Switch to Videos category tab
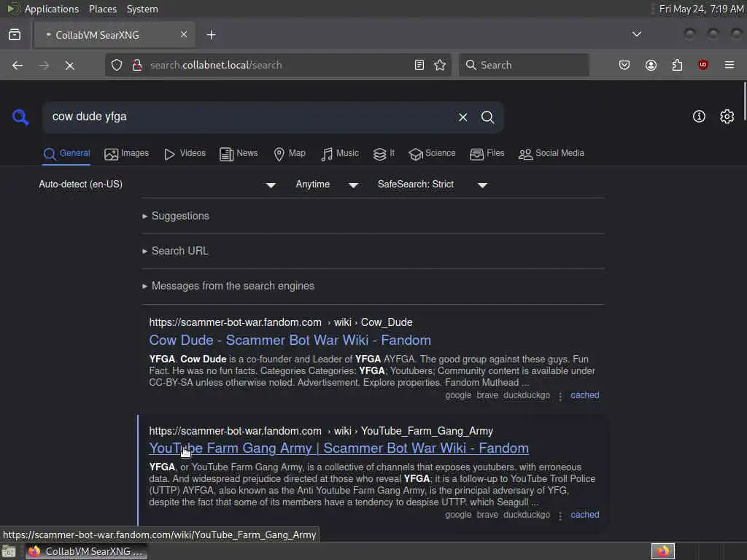 pyautogui.click(x=185, y=154)
